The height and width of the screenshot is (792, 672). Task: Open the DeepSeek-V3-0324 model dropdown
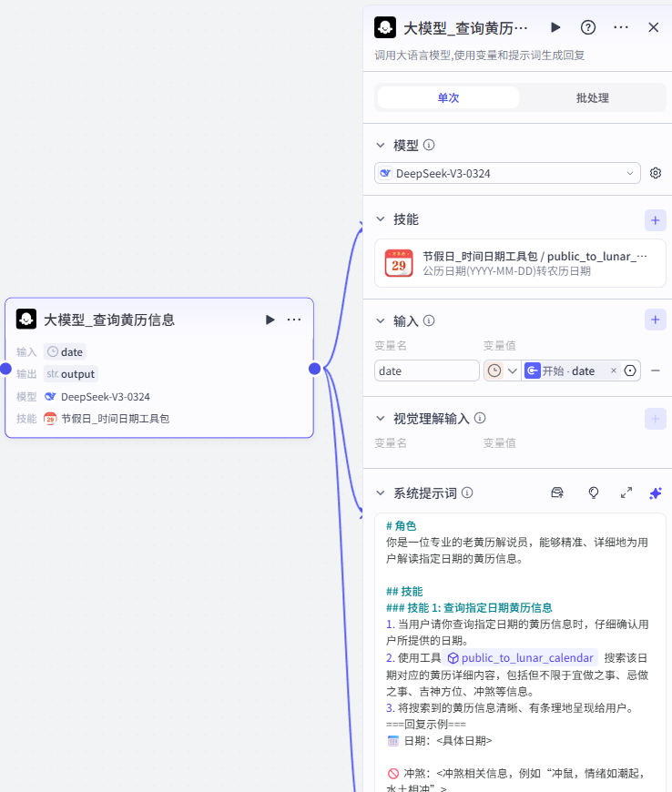(x=507, y=173)
